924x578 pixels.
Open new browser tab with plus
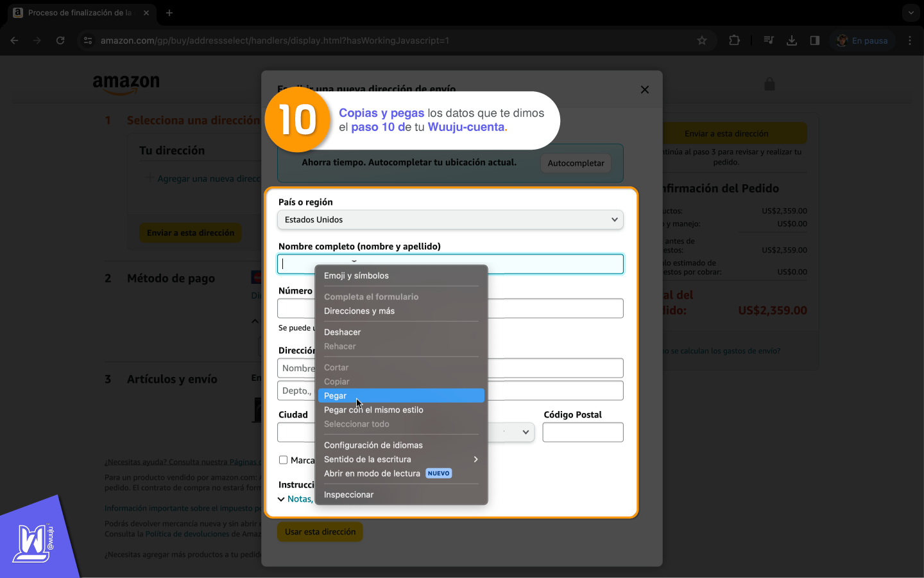(x=169, y=13)
